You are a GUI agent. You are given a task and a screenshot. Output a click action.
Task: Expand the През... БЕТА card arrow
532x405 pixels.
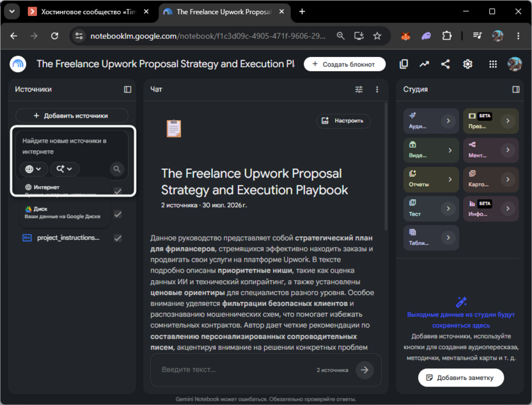click(x=508, y=121)
